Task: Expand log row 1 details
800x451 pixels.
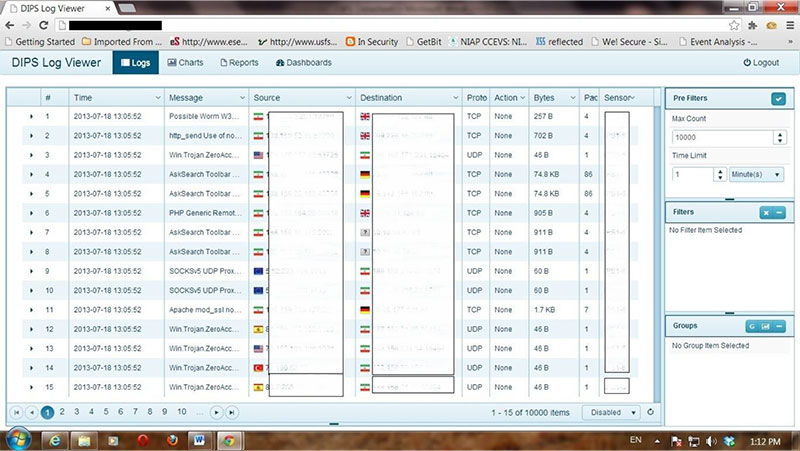Action: point(31,117)
